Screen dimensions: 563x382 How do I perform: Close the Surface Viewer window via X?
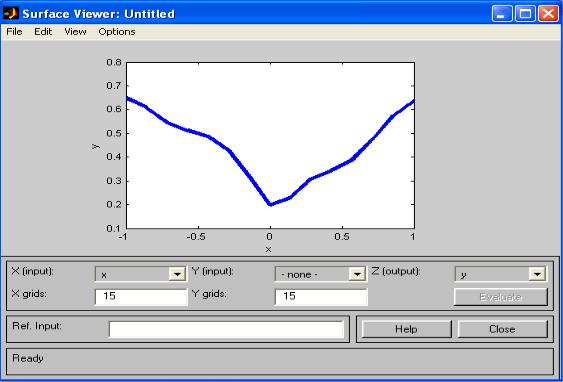point(548,14)
